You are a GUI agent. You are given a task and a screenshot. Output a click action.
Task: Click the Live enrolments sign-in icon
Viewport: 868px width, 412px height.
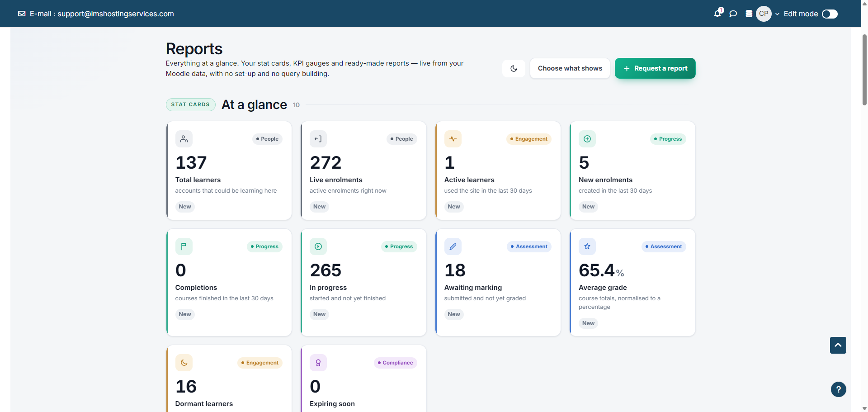tap(318, 139)
